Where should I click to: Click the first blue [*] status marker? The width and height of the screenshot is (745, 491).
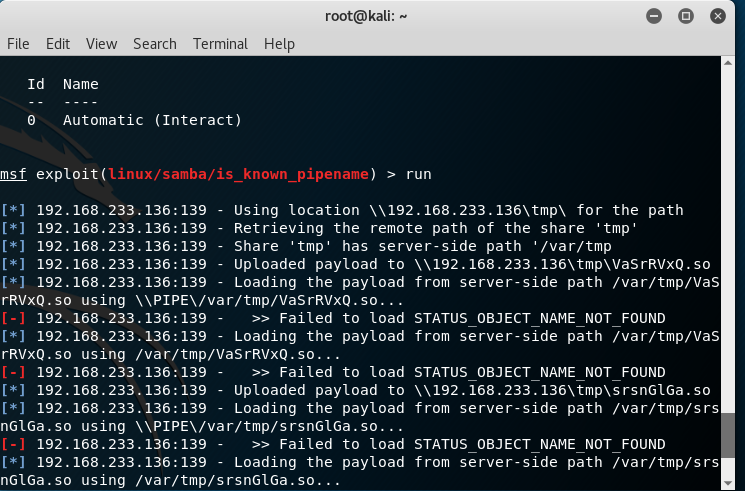[13, 210]
